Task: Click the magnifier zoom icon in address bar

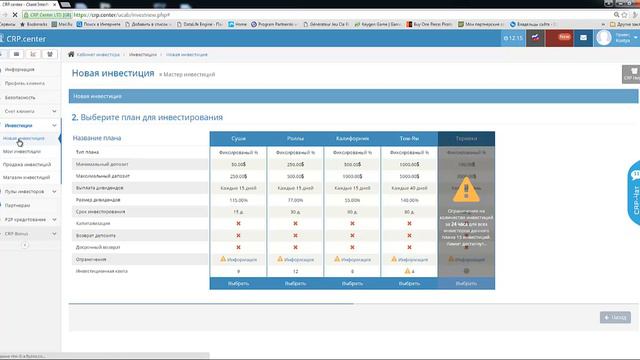Action: 616,15
